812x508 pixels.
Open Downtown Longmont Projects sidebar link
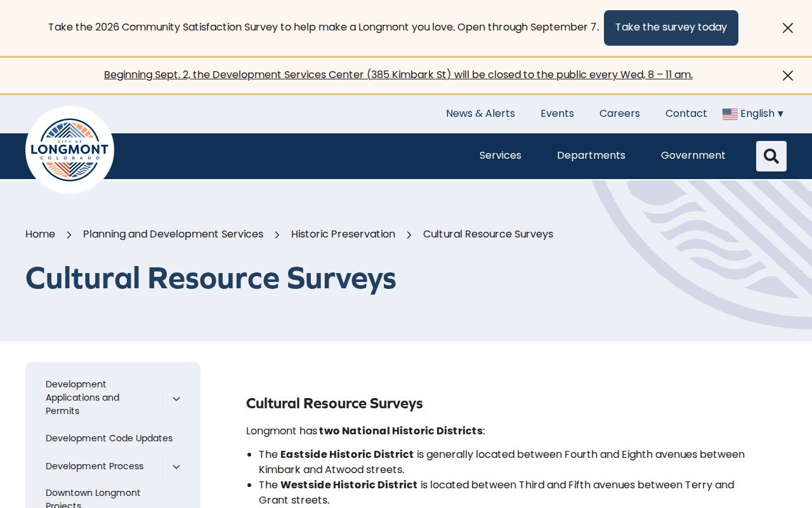[93, 498]
